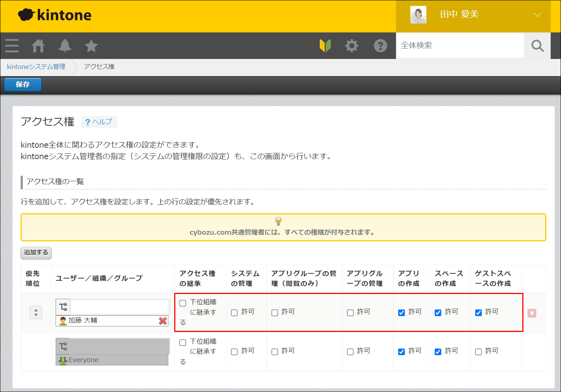Enable ゲストスペースの作成 許可 for Everyone
The width and height of the screenshot is (561, 392).
(478, 352)
